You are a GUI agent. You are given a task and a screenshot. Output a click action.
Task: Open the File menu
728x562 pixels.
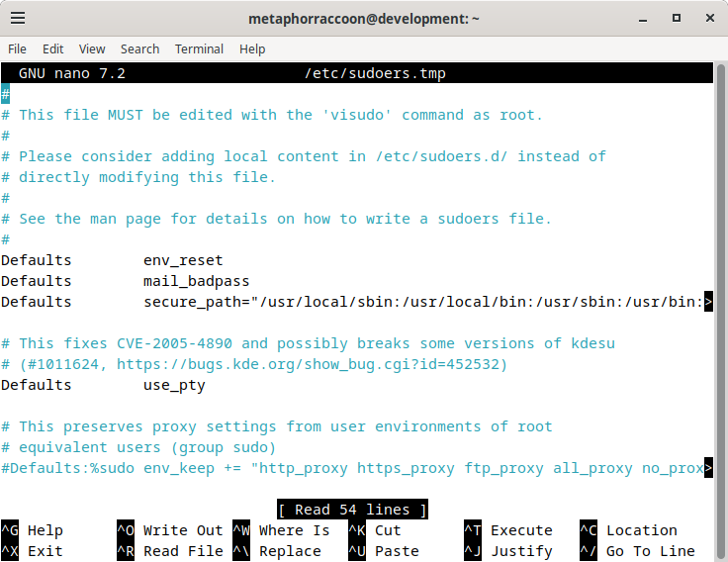(x=17, y=48)
